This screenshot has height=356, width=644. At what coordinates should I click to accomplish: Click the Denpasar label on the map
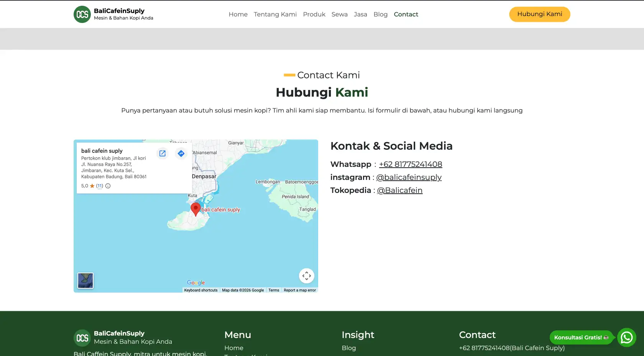[x=204, y=176]
